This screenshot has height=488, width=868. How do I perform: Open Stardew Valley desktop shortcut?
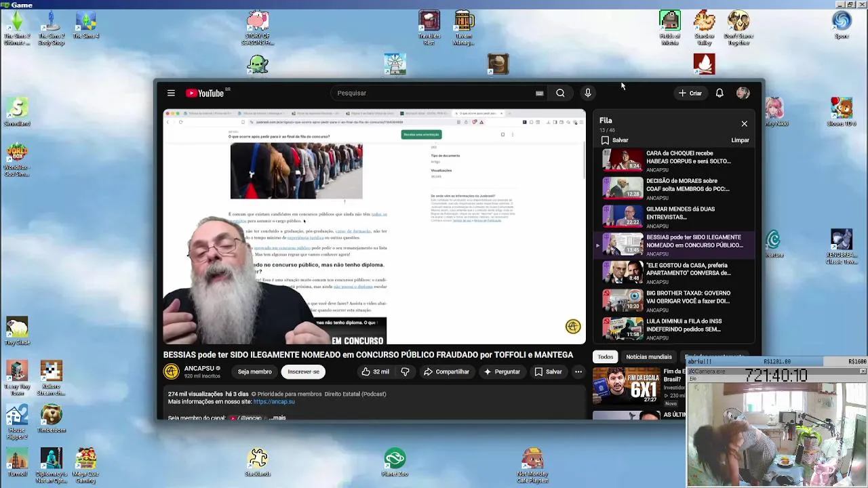(704, 29)
